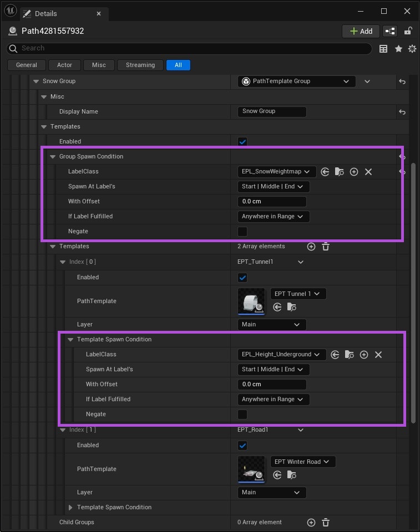Open the PathTemplate Group dropdown
The image size is (420, 532).
[296, 81]
